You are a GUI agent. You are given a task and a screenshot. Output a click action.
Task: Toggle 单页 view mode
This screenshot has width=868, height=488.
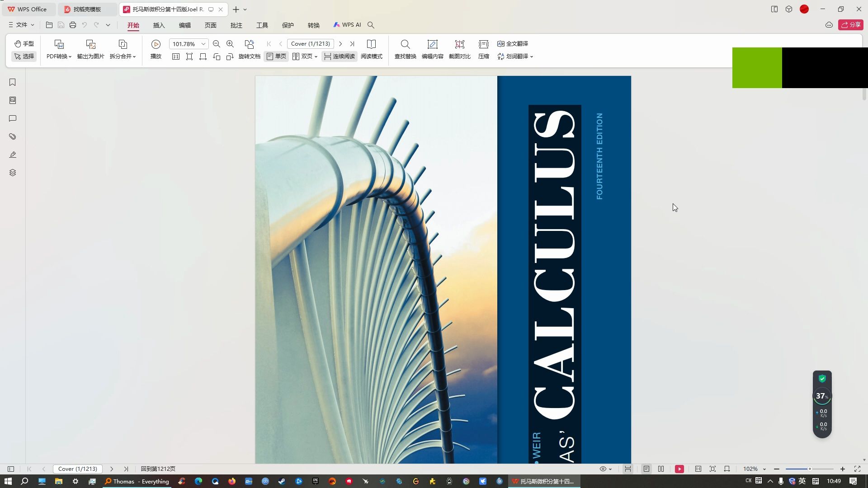[277, 56]
